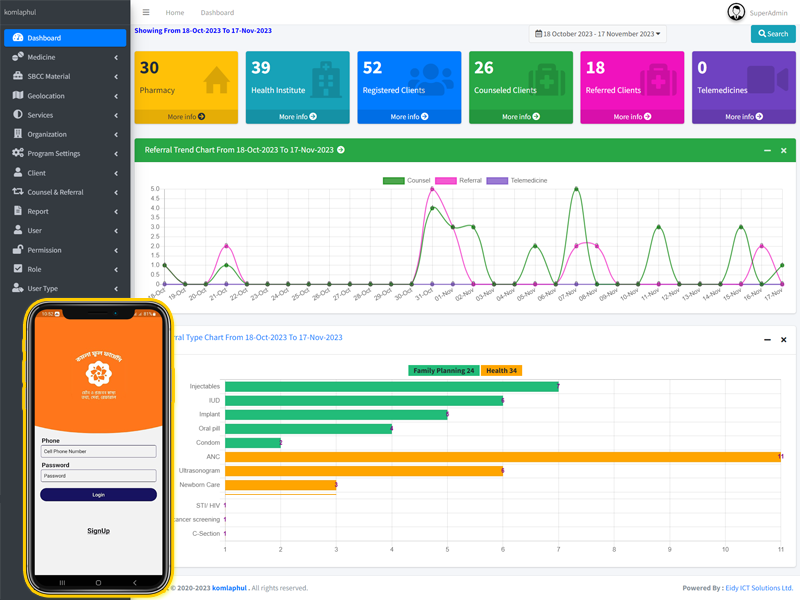This screenshot has width=800, height=600.
Task: Open the date range picker dropdown
Action: tap(598, 34)
